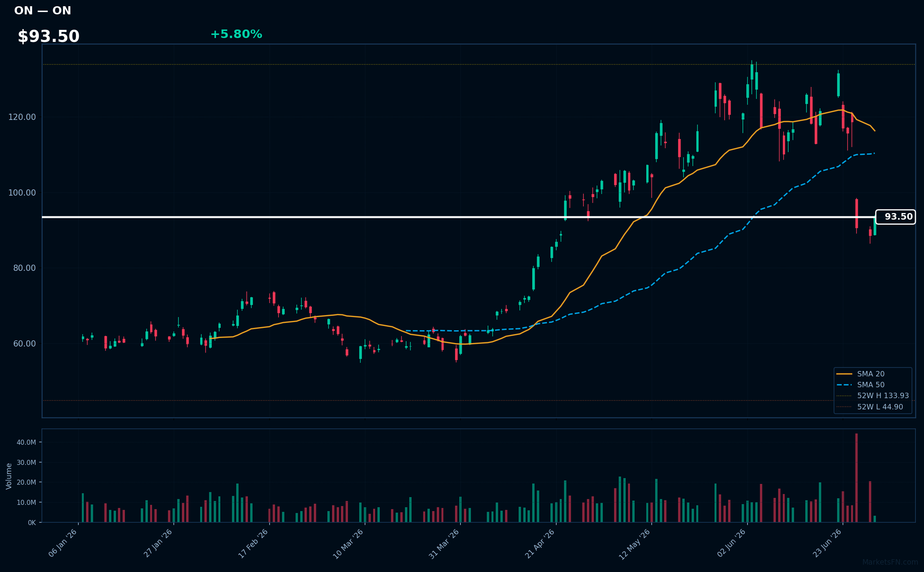Click the 10 Mar '26 date label

[x=348, y=543]
